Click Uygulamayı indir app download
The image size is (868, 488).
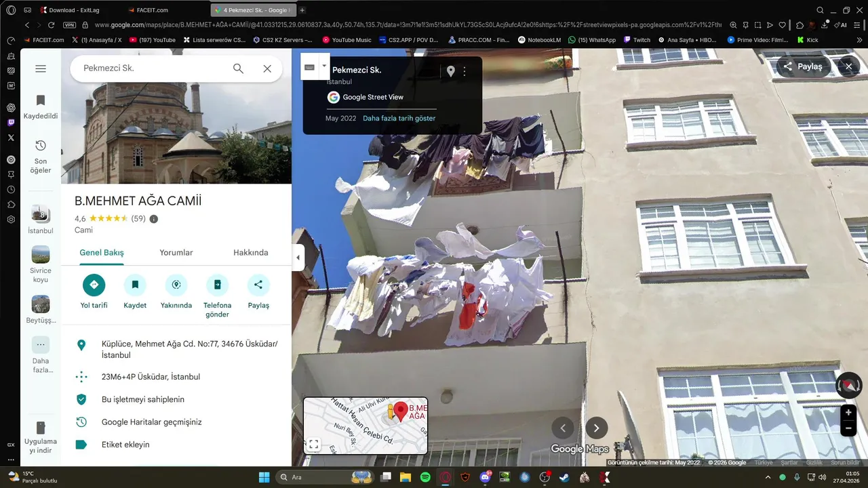41,438
